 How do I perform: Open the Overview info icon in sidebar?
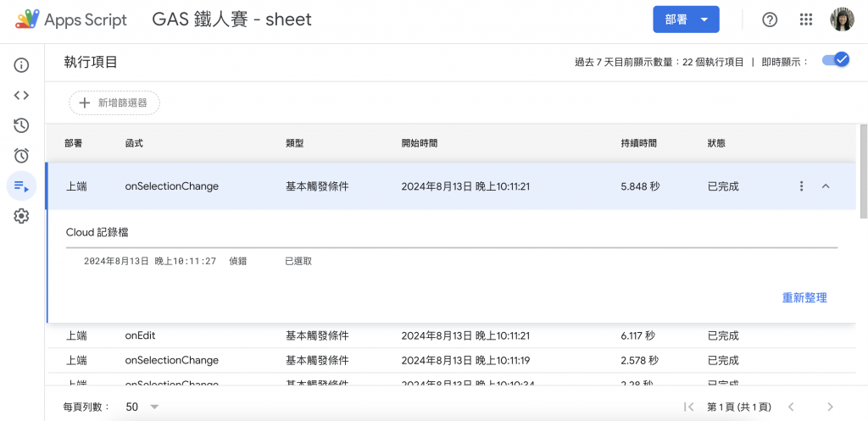click(x=22, y=65)
